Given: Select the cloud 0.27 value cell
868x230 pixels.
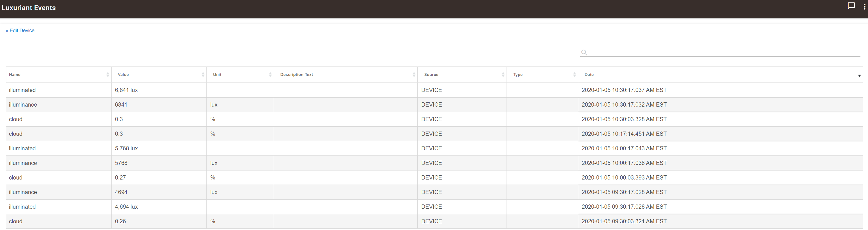Looking at the screenshot, I should click(x=120, y=177).
